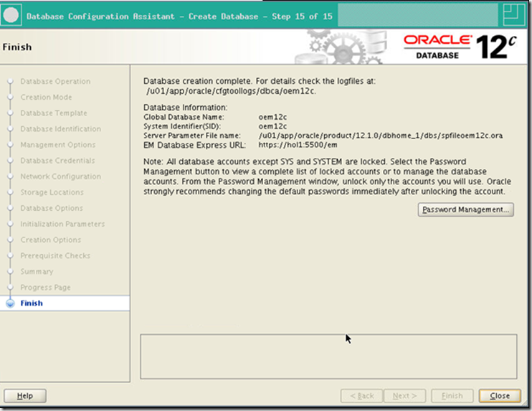Click the disabled Next button
532x411 pixels.
pyautogui.click(x=404, y=396)
